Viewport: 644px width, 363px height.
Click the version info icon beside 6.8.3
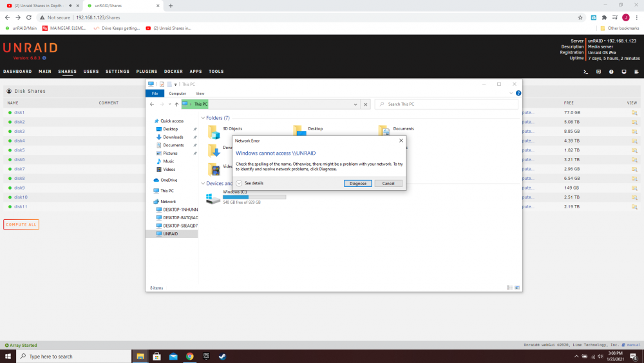pos(44,58)
